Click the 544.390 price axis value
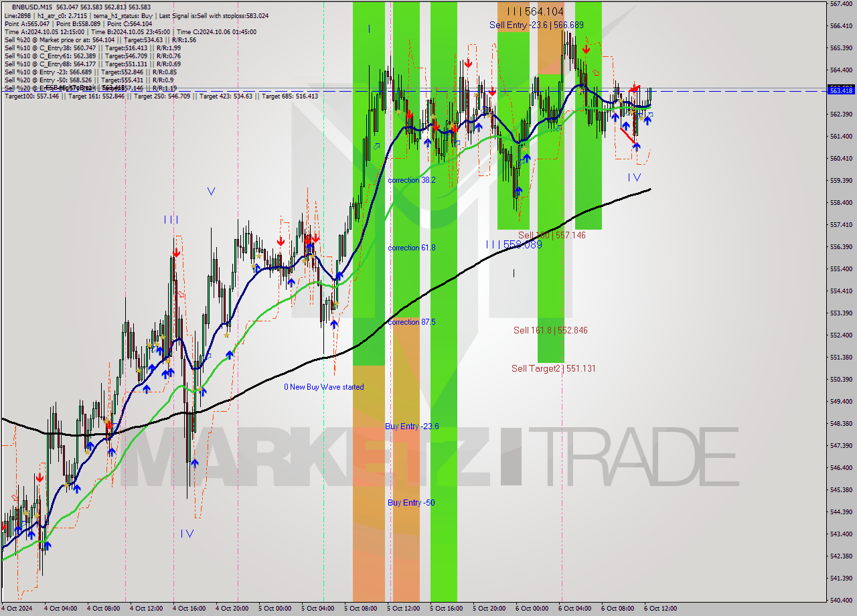 coord(841,512)
